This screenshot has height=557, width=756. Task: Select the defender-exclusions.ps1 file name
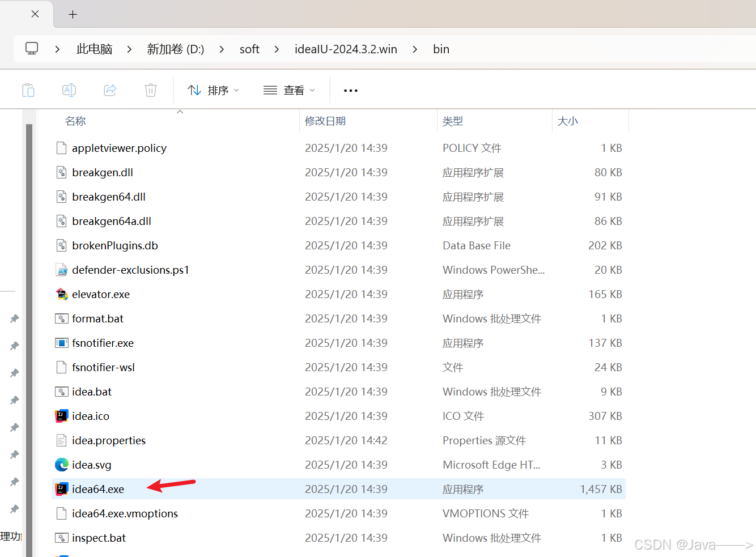tap(130, 270)
